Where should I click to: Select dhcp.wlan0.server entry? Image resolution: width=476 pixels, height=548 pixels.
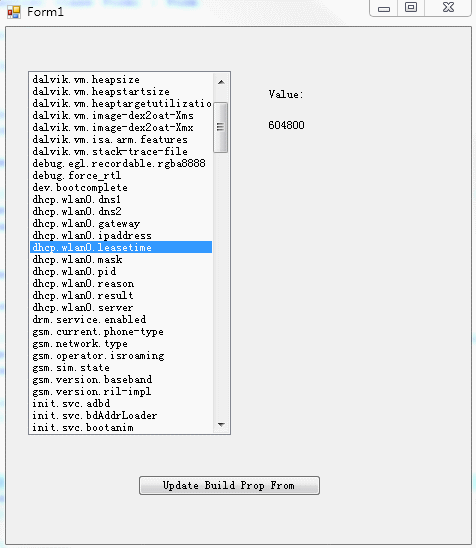(121, 308)
